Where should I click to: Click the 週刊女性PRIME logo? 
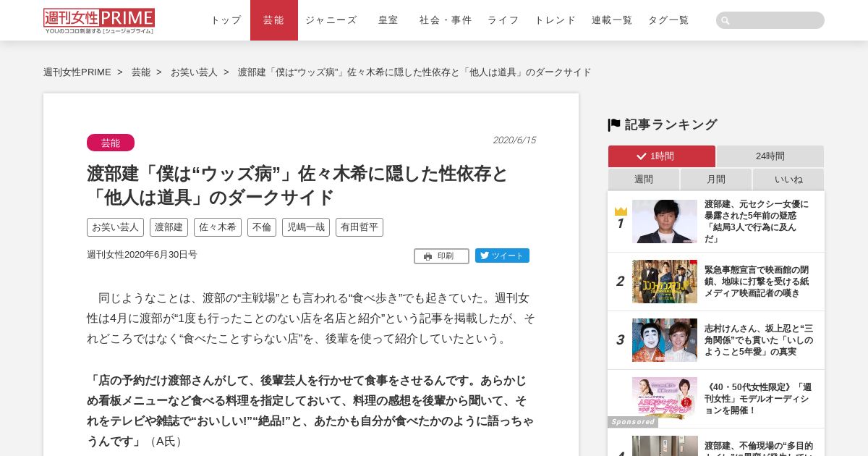point(99,21)
